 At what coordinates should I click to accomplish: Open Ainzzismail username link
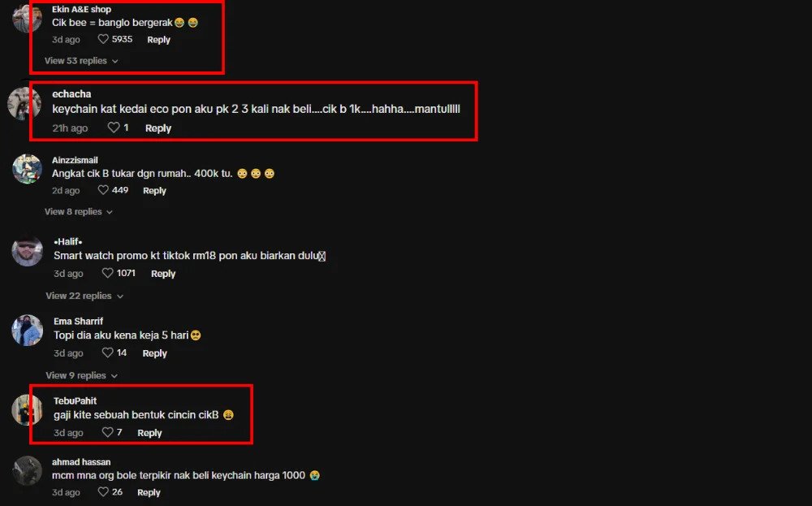click(x=75, y=160)
